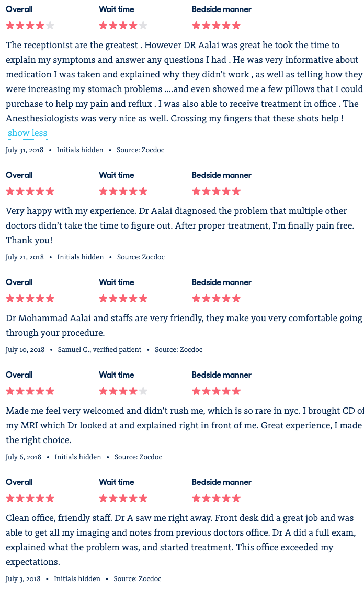Screen dimensions: 364x590
Task: Click the gray empty star in July 31 Wait time rating
Action: pos(143,26)
